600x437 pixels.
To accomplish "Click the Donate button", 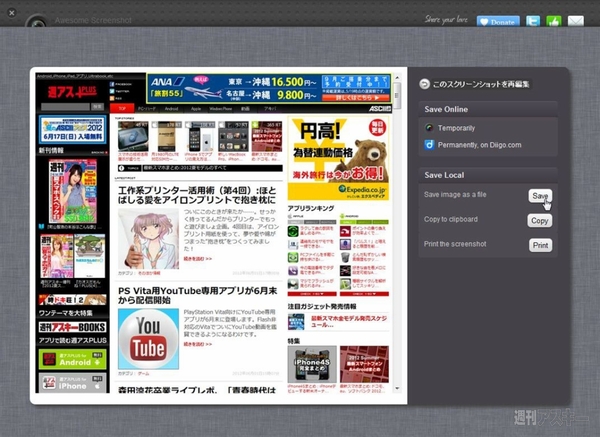I will [498, 21].
